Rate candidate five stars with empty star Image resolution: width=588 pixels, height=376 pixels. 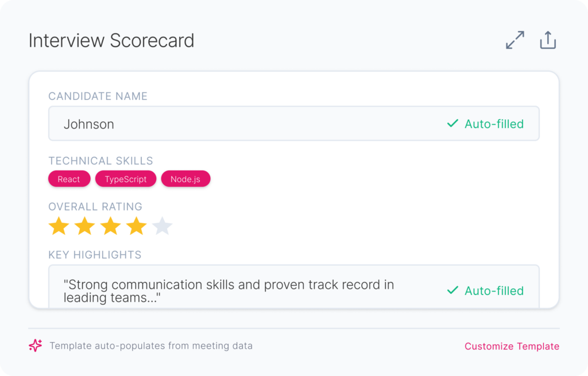pyautogui.click(x=162, y=226)
